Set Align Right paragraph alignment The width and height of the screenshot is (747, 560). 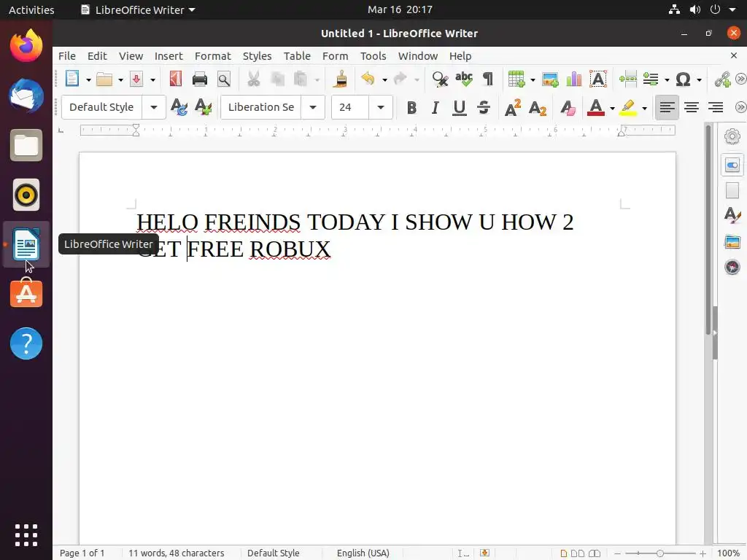(x=716, y=108)
